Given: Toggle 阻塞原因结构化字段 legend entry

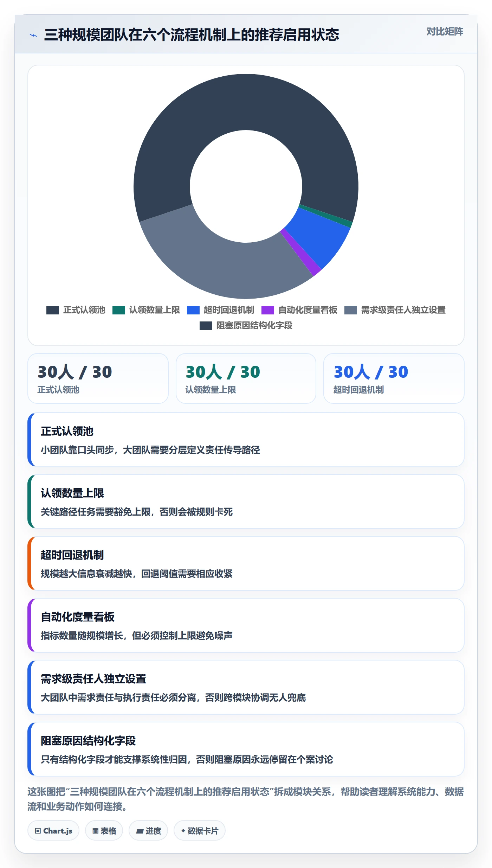Looking at the screenshot, I should (x=246, y=325).
